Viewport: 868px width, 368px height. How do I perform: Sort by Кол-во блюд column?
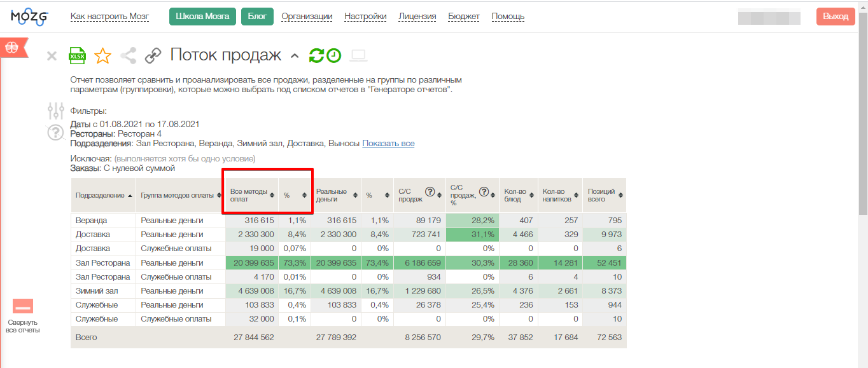(x=519, y=195)
